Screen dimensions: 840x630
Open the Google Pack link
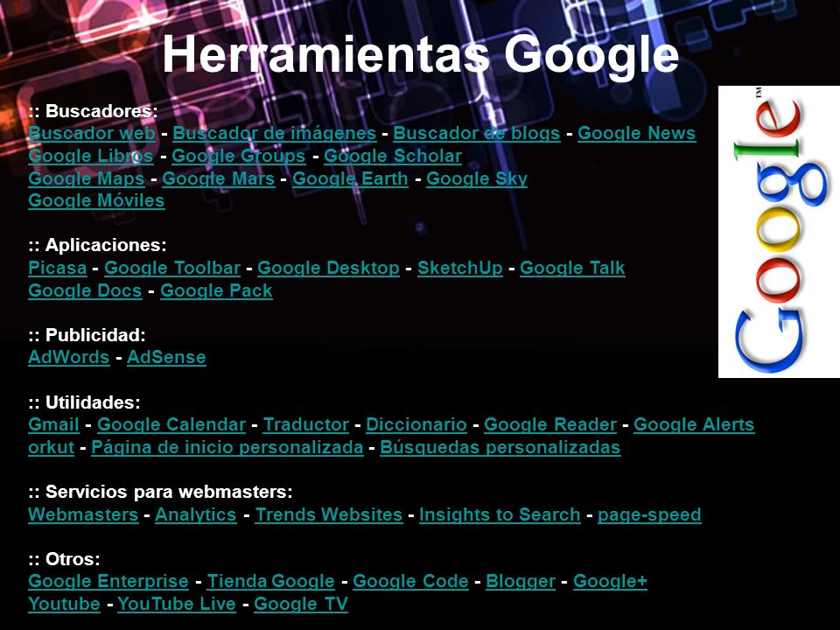[216, 290]
